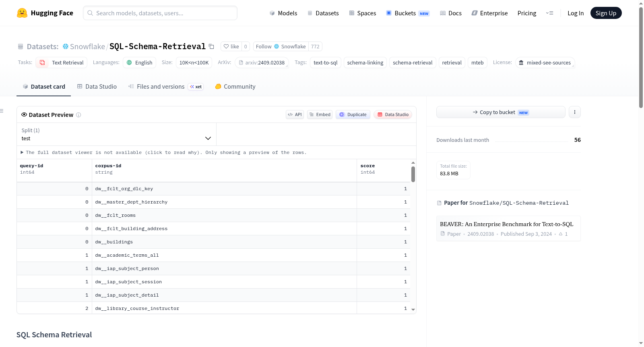Viewport: 644px width, 347px height.
Task: Click the table scroll down arrow
Action: tap(413, 310)
